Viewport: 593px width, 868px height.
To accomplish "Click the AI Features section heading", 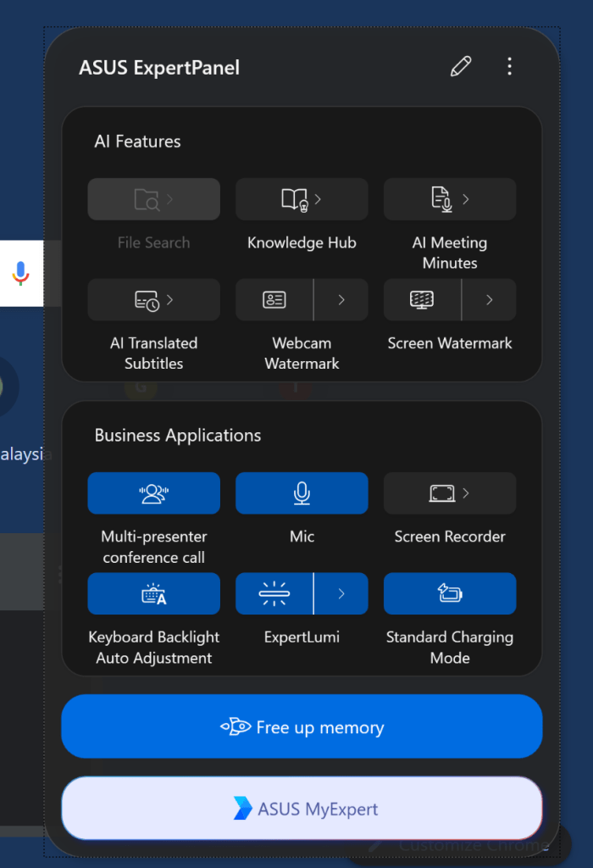I will coord(138,142).
